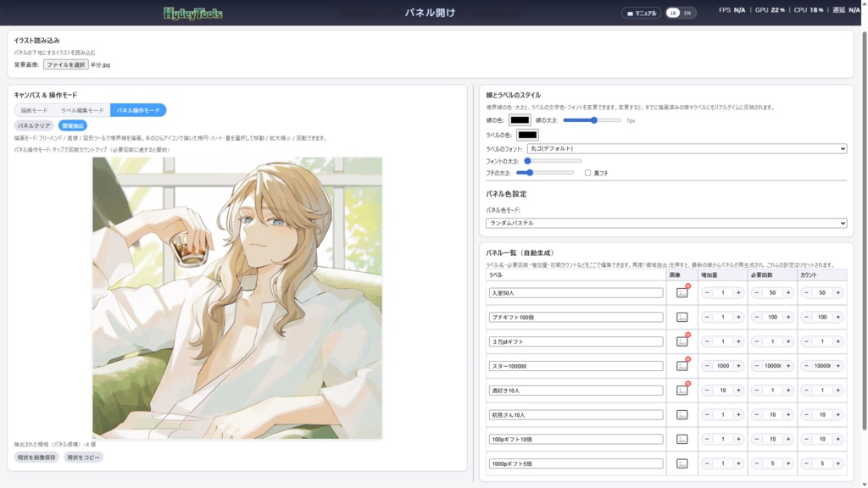
Task: Click the page vertical scrollbar
Action: pyautogui.click(x=864, y=230)
